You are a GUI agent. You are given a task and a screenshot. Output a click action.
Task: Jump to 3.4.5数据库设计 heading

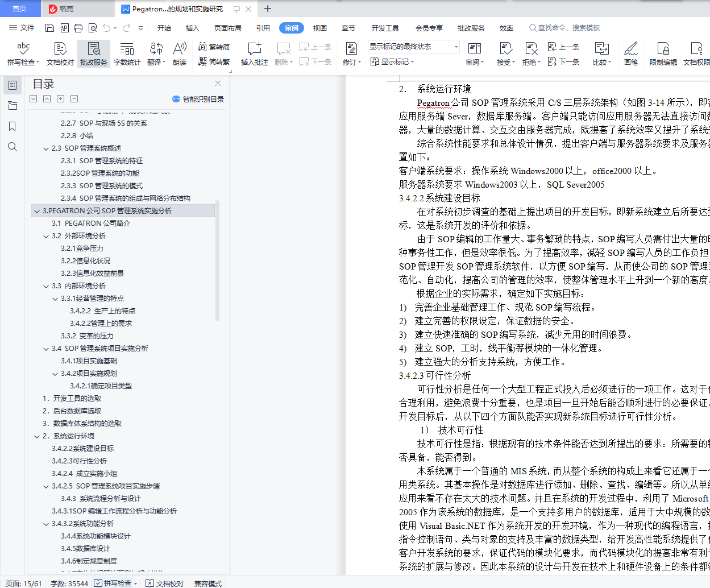85,549
